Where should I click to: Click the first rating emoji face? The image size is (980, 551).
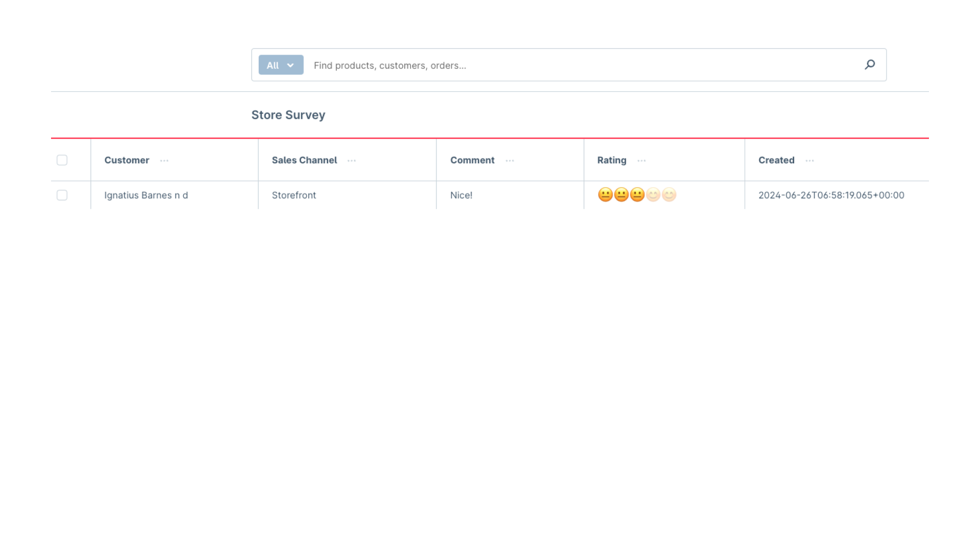605,195
